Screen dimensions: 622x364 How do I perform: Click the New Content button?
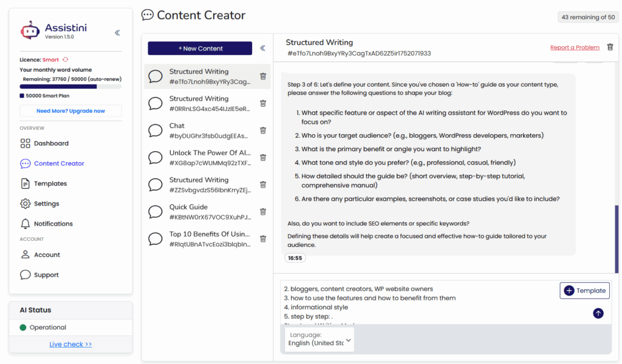pyautogui.click(x=200, y=48)
